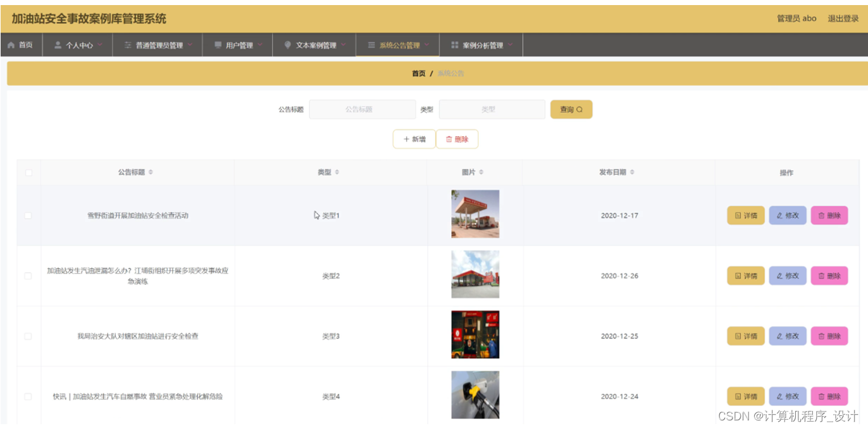Click the pin icon beside 文本案例管理
Screen dimensions: 868x428
tap(288, 45)
